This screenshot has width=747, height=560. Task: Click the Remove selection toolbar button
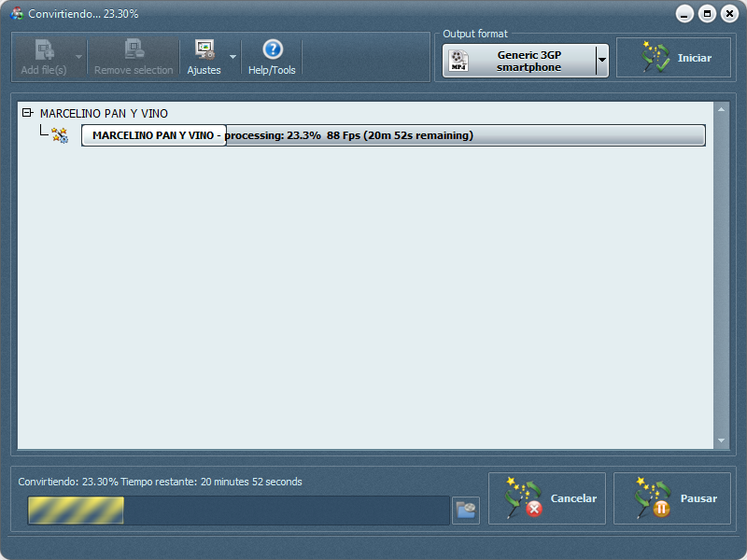click(134, 57)
